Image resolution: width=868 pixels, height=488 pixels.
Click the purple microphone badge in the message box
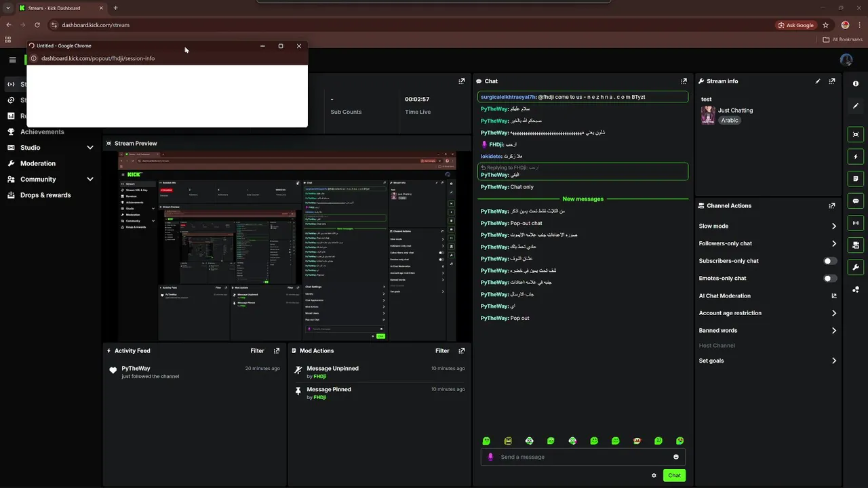pos(491,457)
